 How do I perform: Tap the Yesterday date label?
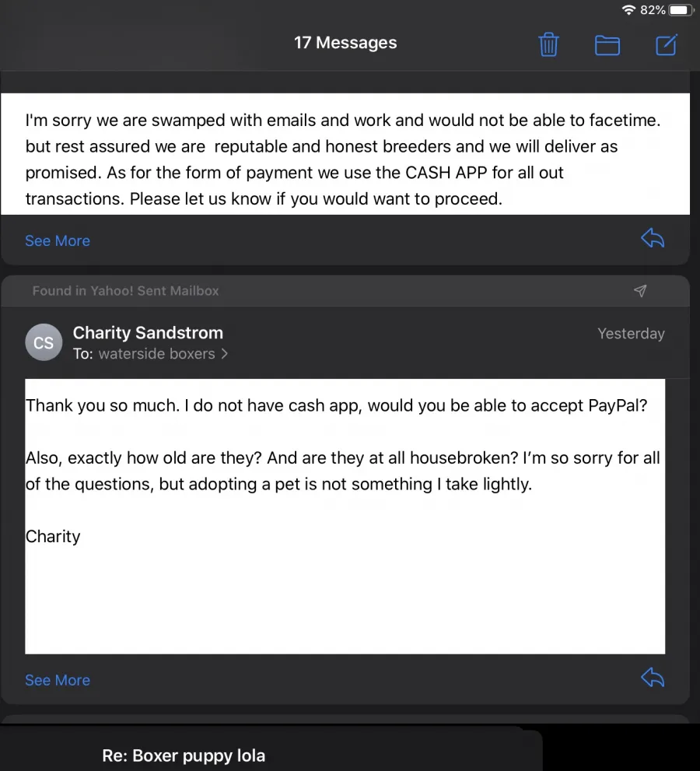point(632,334)
